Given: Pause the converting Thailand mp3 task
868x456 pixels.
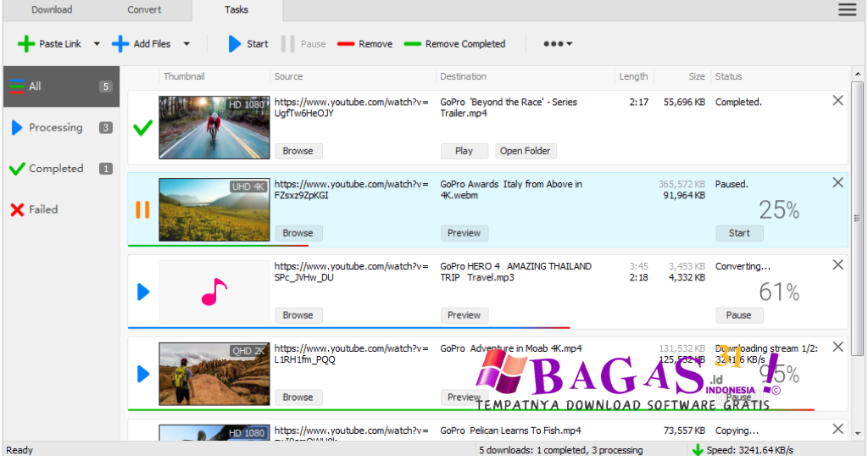Looking at the screenshot, I should coord(739,315).
